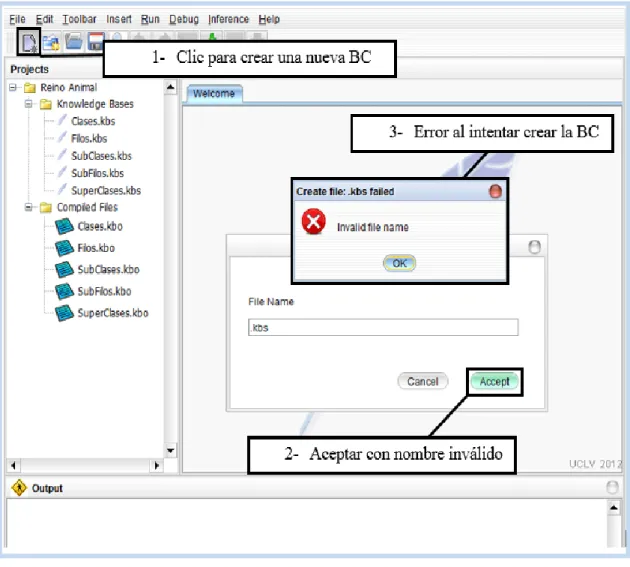630x567 pixels.
Task: Click the Reino Animal folder icon
Action: click(x=30, y=87)
